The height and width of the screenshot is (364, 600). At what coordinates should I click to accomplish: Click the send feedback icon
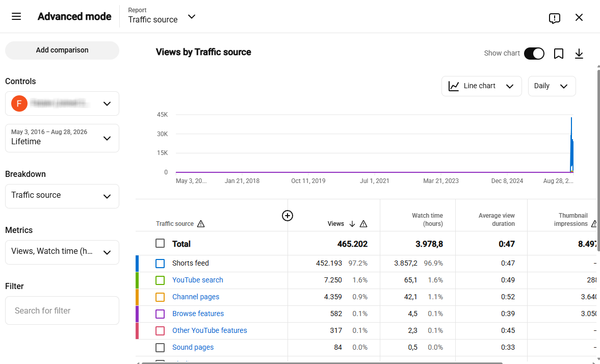(554, 18)
